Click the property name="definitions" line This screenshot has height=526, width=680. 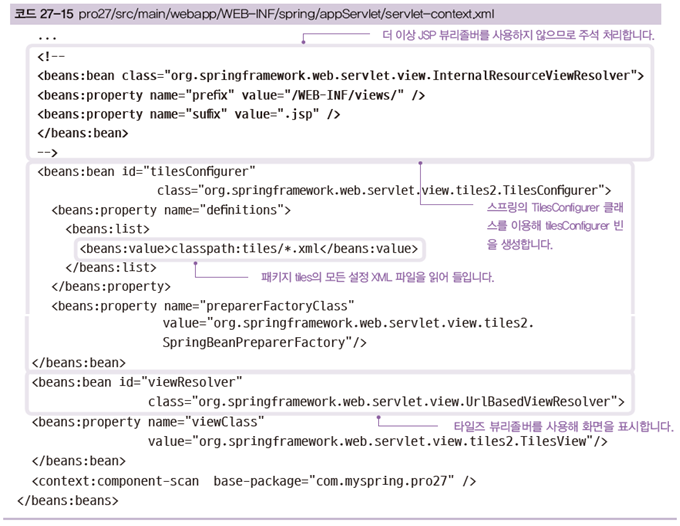coord(171,210)
